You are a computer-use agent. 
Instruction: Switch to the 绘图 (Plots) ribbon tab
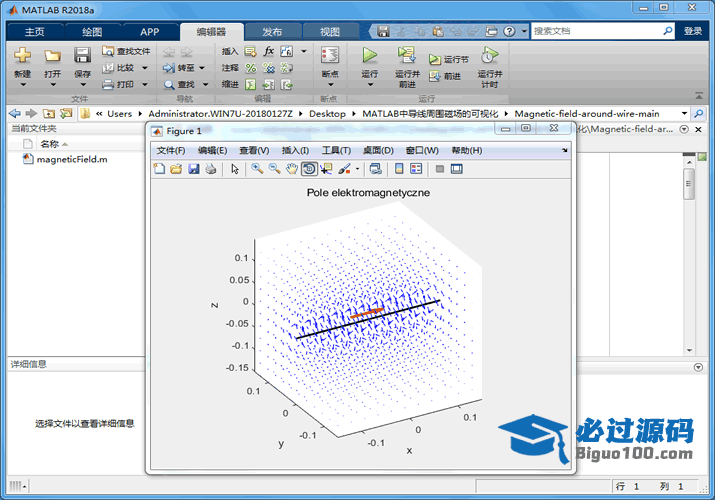92,32
